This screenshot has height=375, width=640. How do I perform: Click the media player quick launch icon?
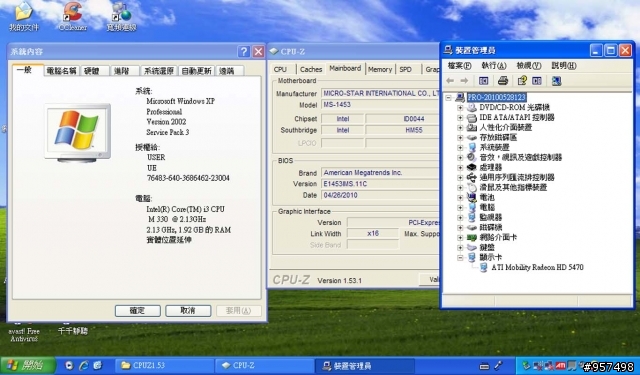(x=69, y=366)
